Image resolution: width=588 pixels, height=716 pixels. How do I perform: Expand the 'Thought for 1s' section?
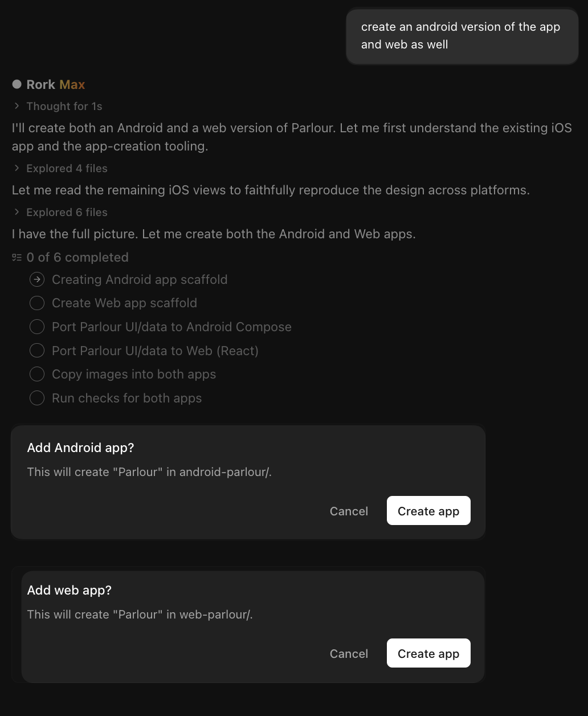pyautogui.click(x=58, y=106)
